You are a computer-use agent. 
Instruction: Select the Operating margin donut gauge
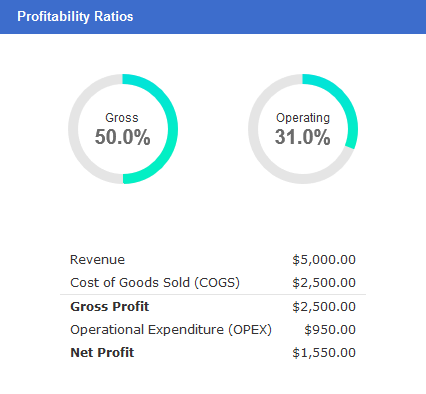click(303, 129)
